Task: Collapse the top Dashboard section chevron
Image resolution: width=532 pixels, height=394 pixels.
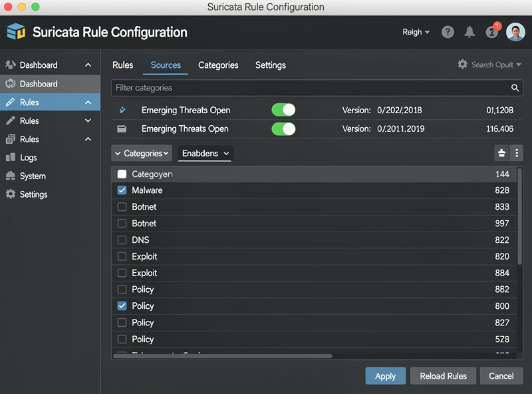Action: 88,65
